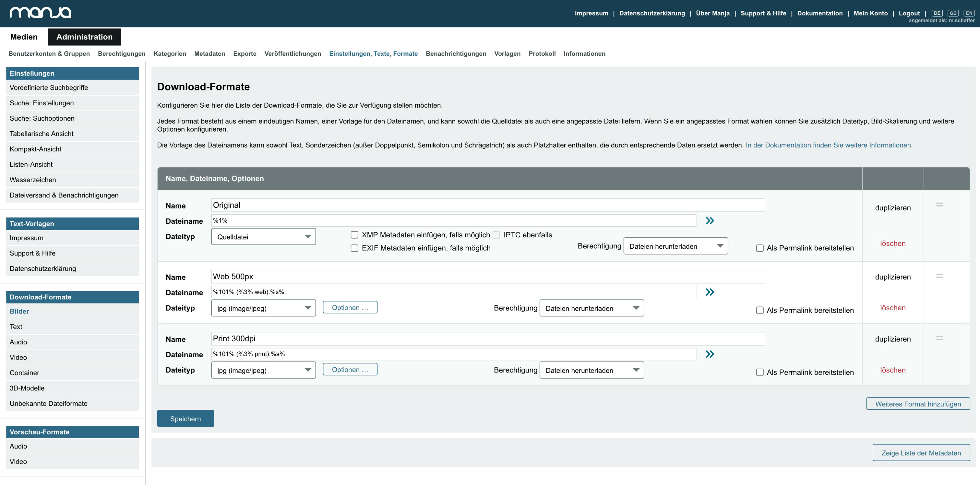The image size is (980, 485).
Task: Open Impressum under Text-Vorlagen
Action: (x=72, y=238)
